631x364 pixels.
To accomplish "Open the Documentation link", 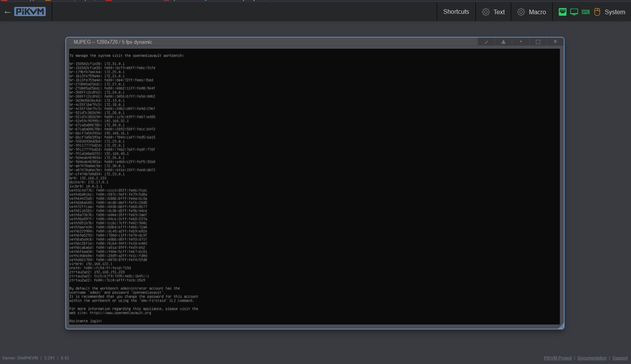I will (x=591, y=358).
